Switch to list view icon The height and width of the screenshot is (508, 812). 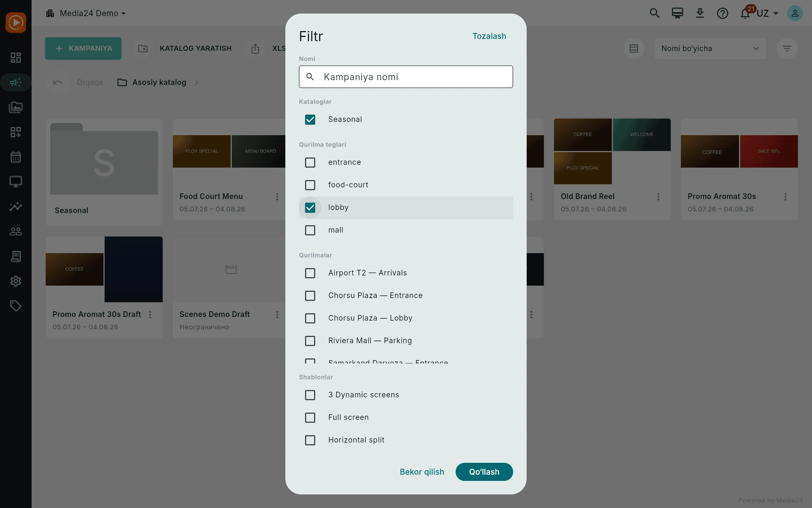(x=634, y=48)
